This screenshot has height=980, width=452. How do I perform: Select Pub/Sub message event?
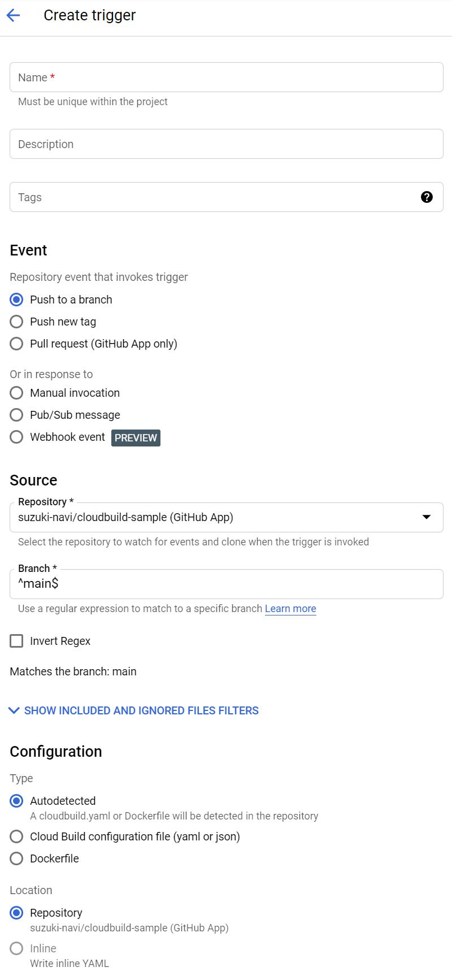(x=16, y=414)
